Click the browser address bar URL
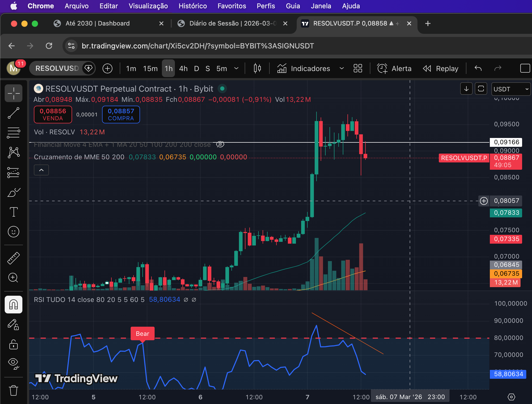This screenshot has width=532, height=404. (x=198, y=46)
